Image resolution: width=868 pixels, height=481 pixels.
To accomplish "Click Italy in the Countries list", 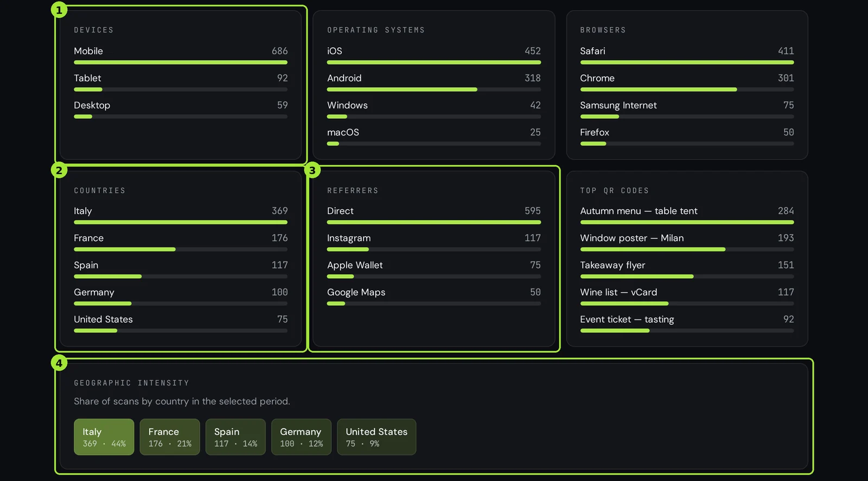I will point(82,211).
